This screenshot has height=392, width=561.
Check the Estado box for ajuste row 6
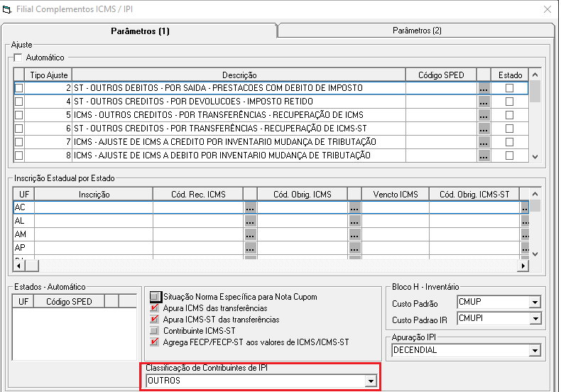coord(509,129)
